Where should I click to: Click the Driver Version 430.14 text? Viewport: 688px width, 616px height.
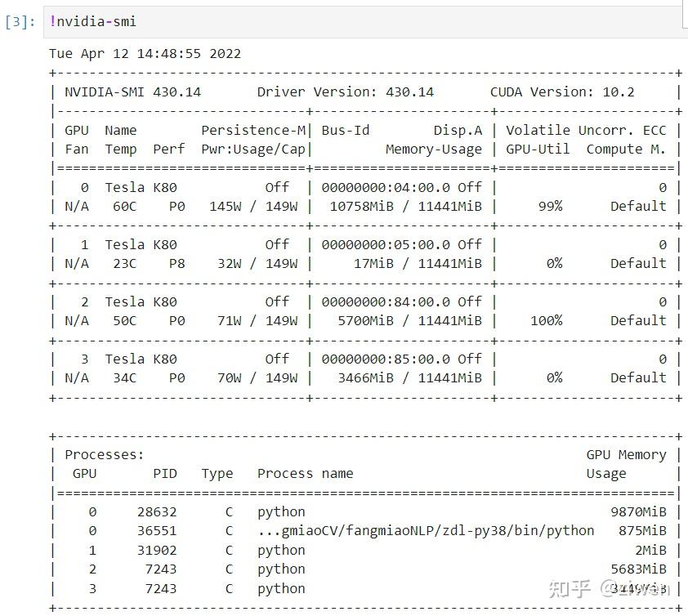346,92
